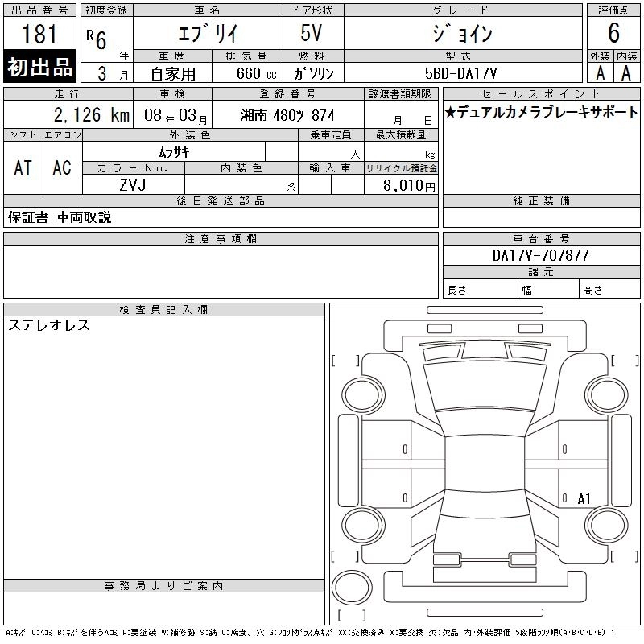This screenshot has width=644, height=644.
Task: Click the spare tire circle in diagram
Action: (x=352, y=588)
